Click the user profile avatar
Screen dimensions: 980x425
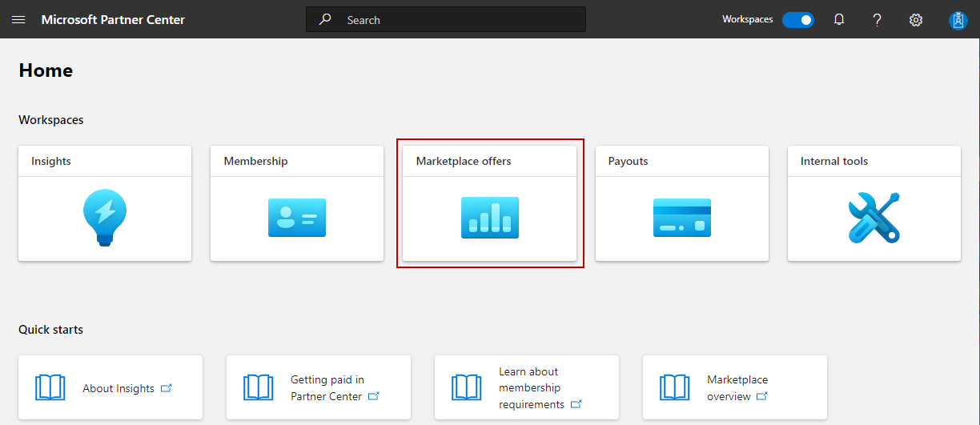point(958,20)
